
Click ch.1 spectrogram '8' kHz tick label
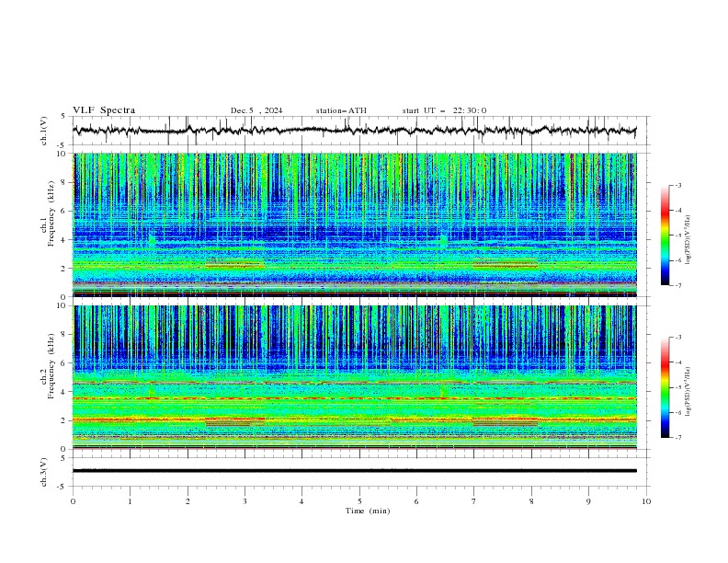[65, 182]
